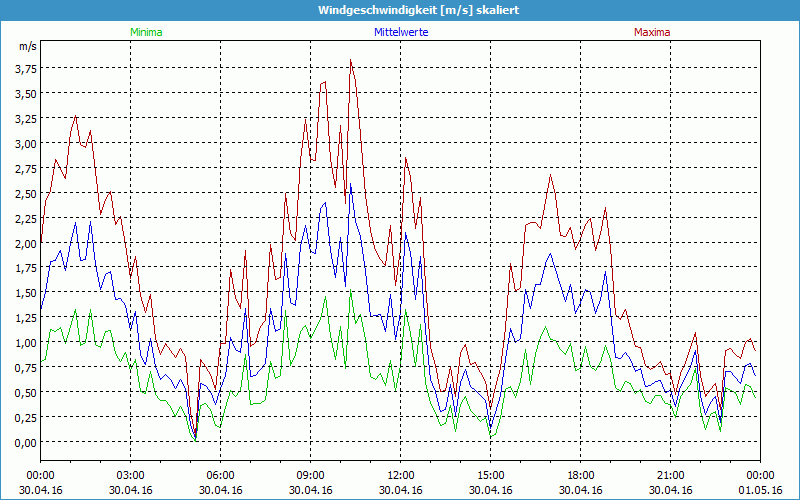This screenshot has width=800, height=500.
Task: Click the 3,00 y-axis value
Action: pos(26,144)
